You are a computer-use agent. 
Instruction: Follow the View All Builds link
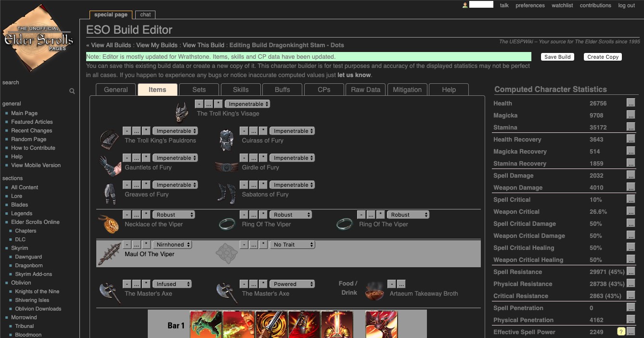click(111, 45)
